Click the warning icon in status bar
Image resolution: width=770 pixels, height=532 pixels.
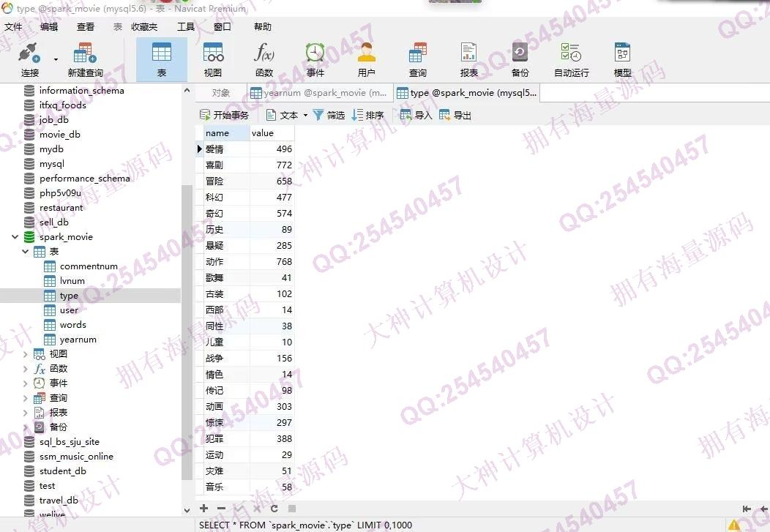(x=733, y=525)
